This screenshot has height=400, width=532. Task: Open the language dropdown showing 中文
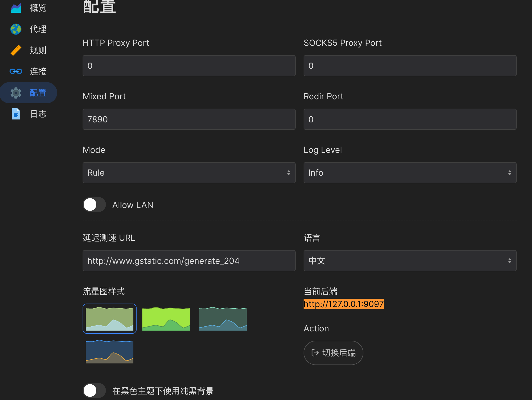pos(410,261)
